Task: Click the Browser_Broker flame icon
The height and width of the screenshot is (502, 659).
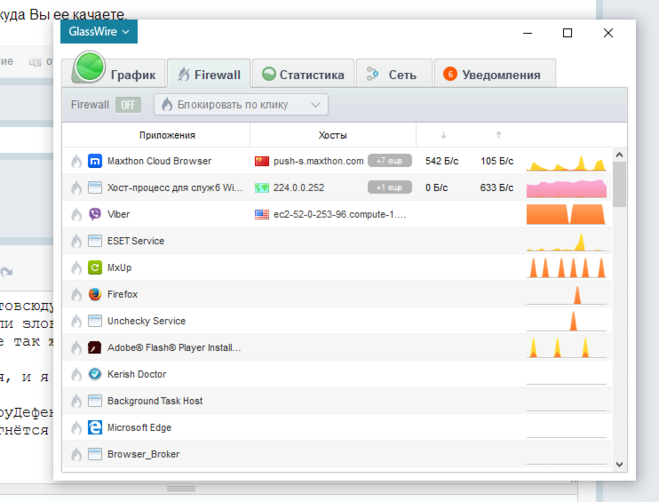Action: click(76, 454)
